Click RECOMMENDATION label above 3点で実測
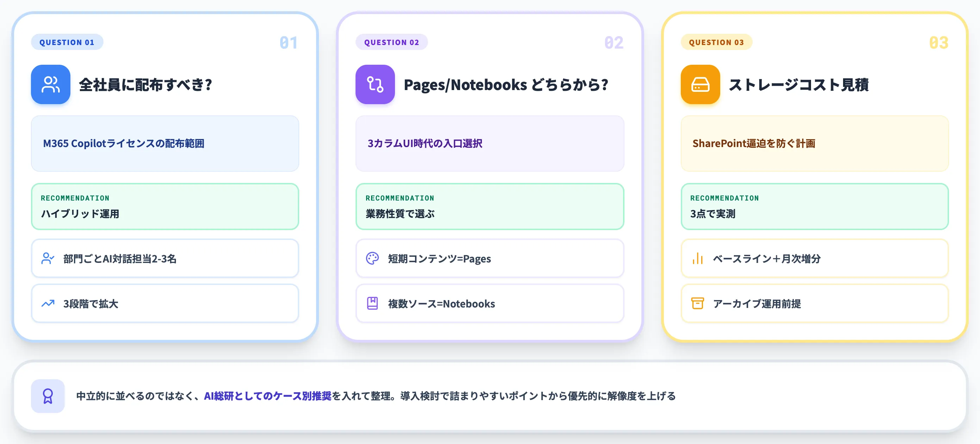 pyautogui.click(x=724, y=198)
